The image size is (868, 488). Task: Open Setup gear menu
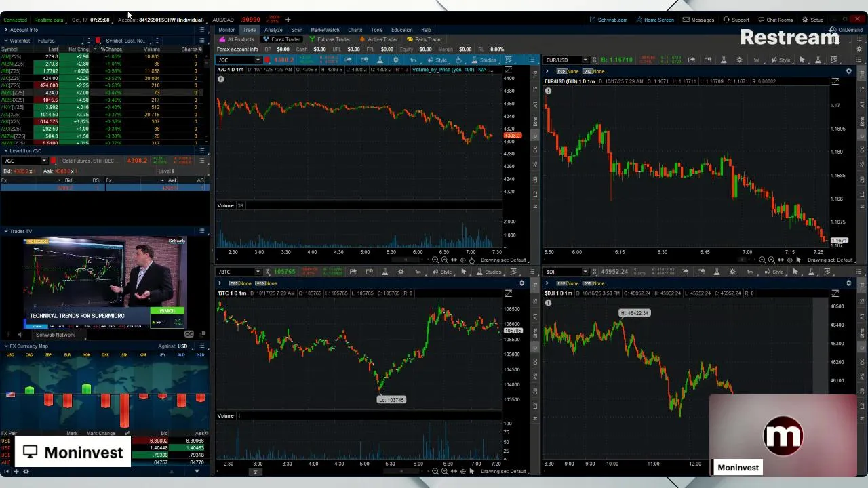click(812, 20)
